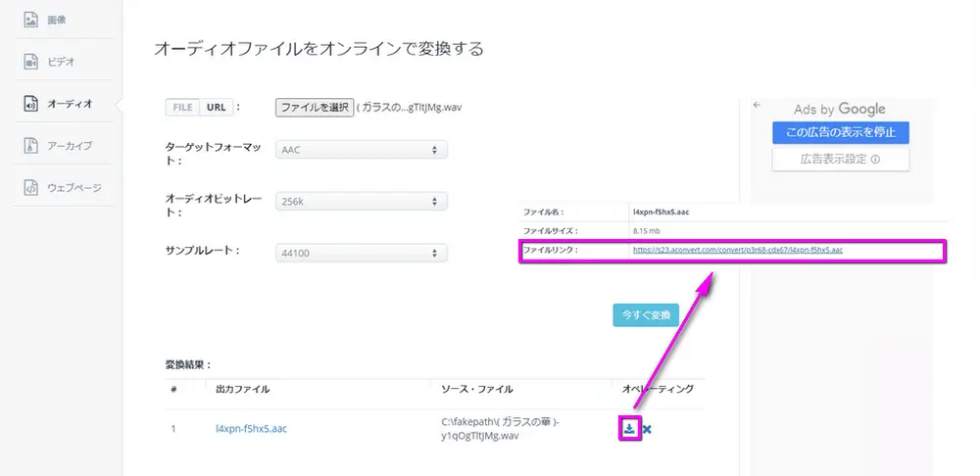The height and width of the screenshot is (476, 980).
Task: Click the image (画像) sidebar icon
Action: 30,19
